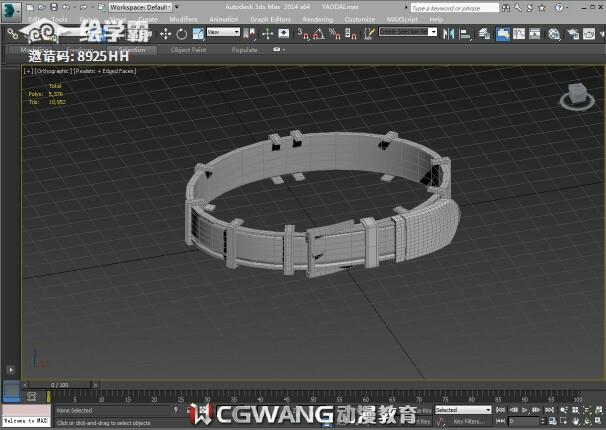The image size is (606, 430).
Task: Open the Customize menu
Action: 360,19
